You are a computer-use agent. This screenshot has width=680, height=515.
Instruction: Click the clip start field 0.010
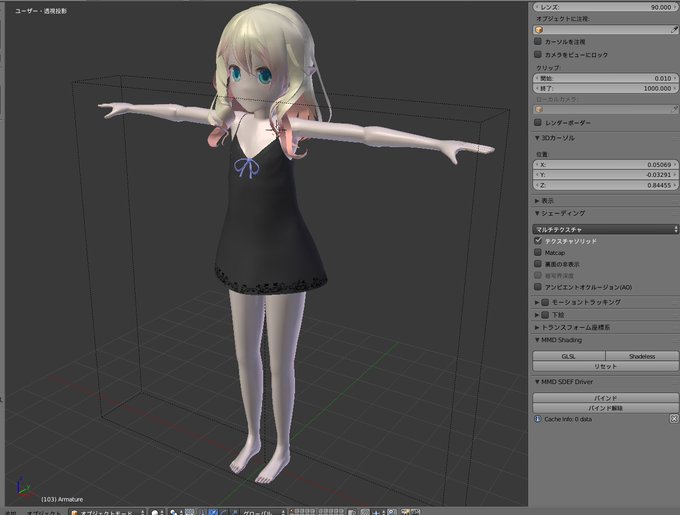(x=605, y=78)
